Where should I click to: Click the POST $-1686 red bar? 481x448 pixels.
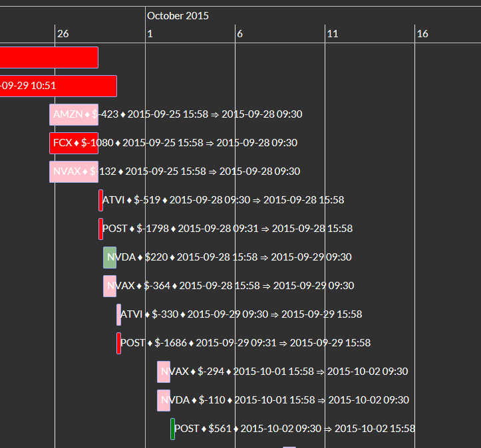pyautogui.click(x=118, y=343)
